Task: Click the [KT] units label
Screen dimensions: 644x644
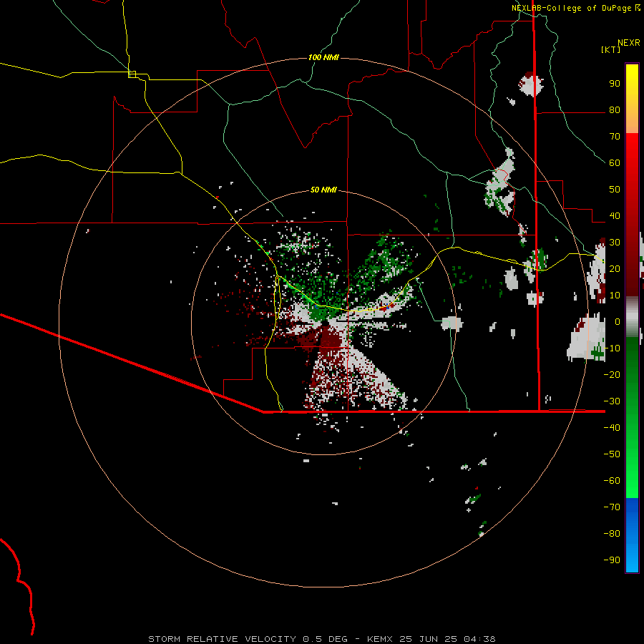Action: (610, 49)
